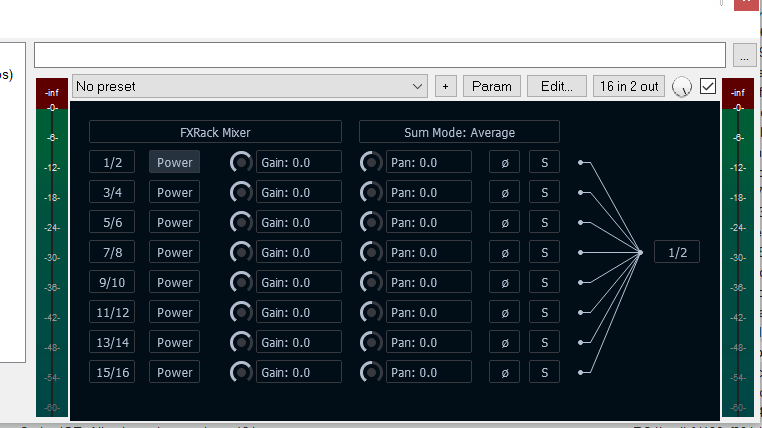Click the + preset button
Image resolution: width=762 pixels, height=428 pixels.
446,86
